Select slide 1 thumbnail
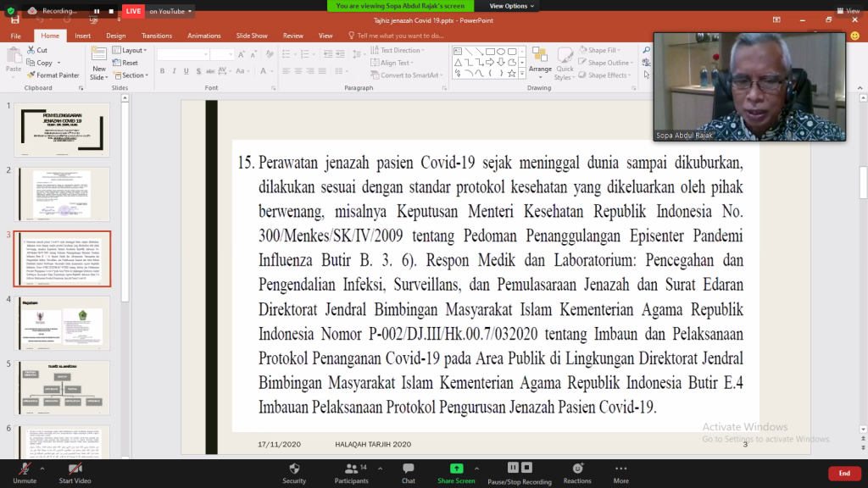This screenshot has height=488, width=868. coord(62,130)
